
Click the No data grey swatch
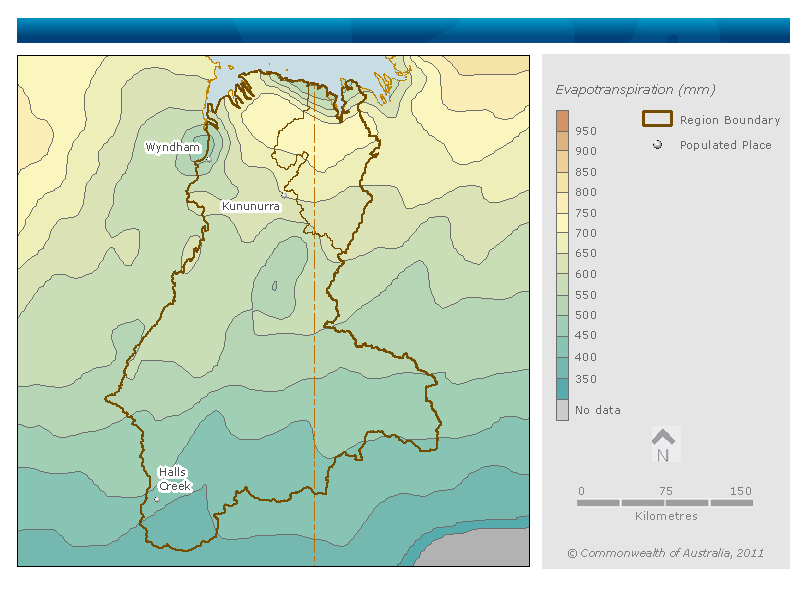pyautogui.click(x=562, y=410)
